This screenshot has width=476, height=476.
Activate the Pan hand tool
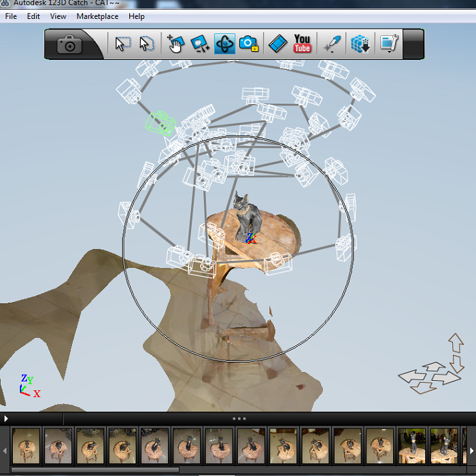click(x=175, y=44)
